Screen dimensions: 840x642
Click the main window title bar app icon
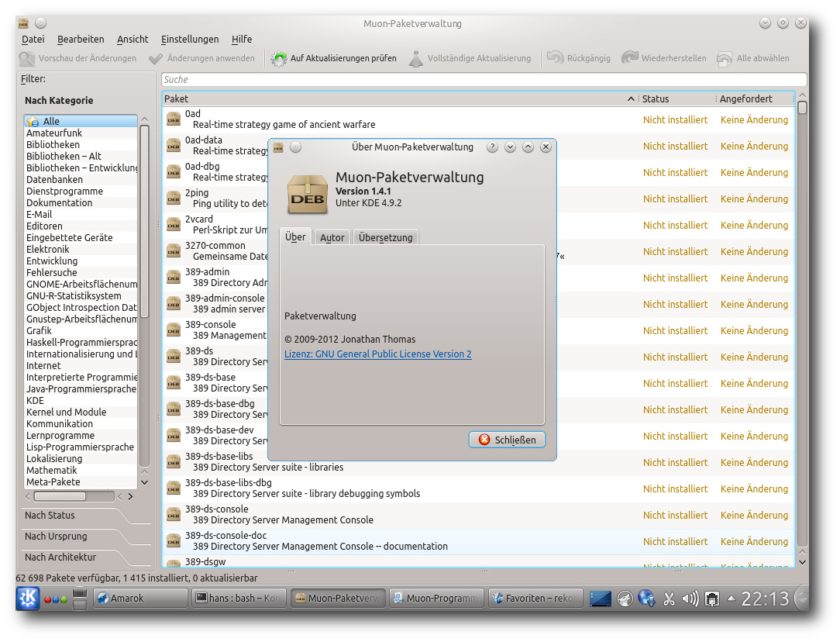23,23
